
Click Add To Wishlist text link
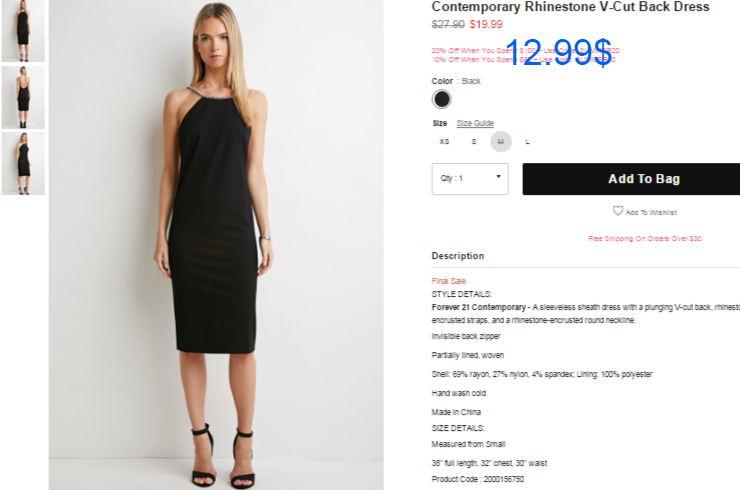point(651,212)
